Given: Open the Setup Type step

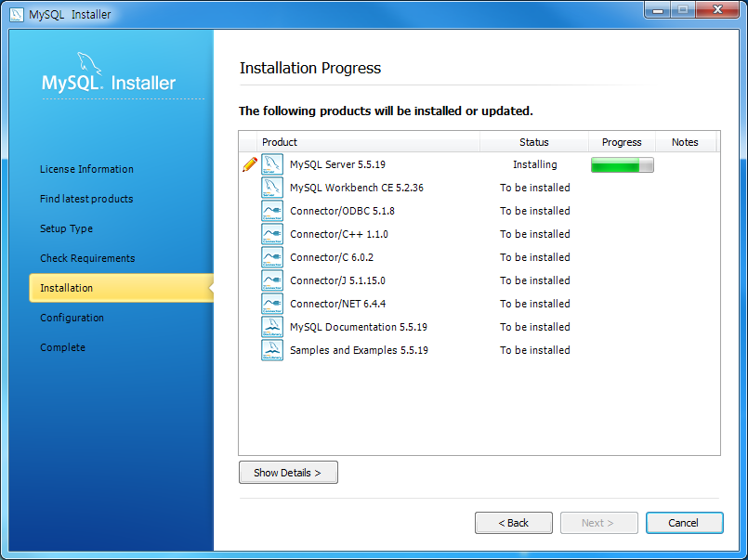Looking at the screenshot, I should coord(66,228).
